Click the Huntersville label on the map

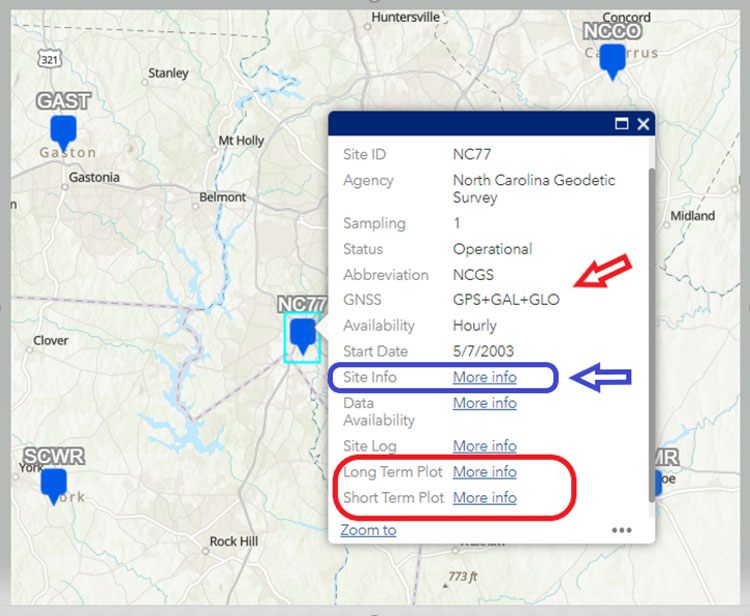tap(405, 18)
